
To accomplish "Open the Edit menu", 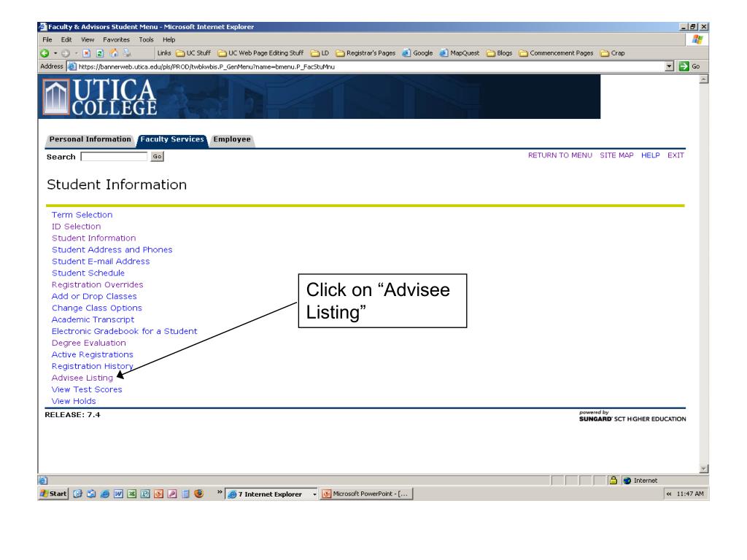I will pyautogui.click(x=66, y=40).
